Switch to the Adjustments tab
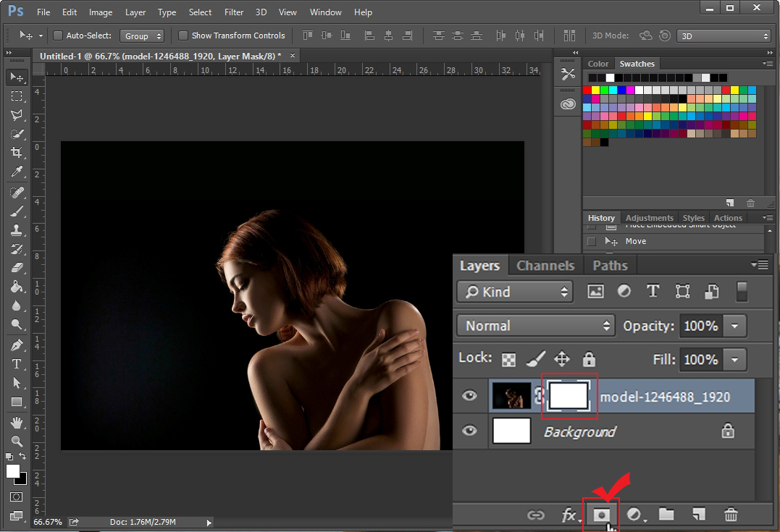 point(649,218)
